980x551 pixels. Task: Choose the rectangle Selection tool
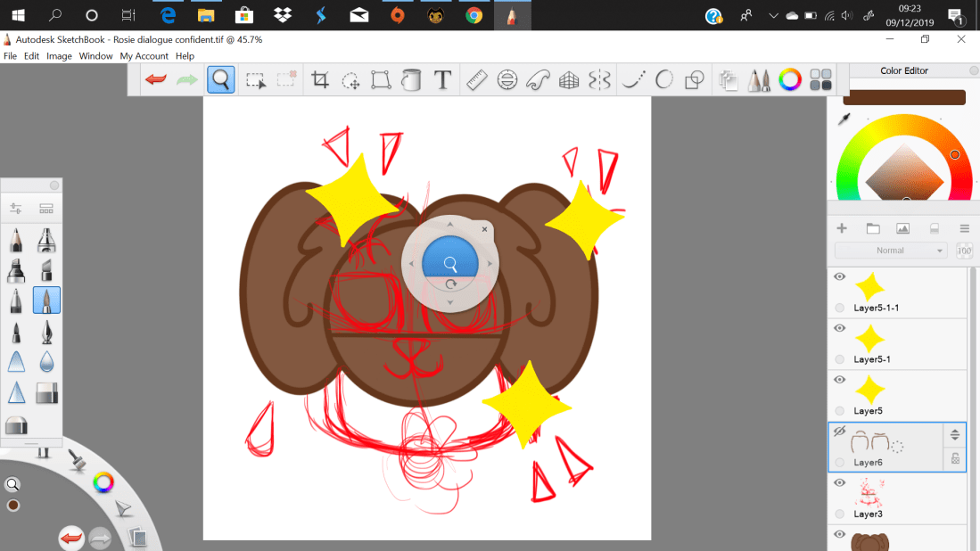click(x=256, y=80)
